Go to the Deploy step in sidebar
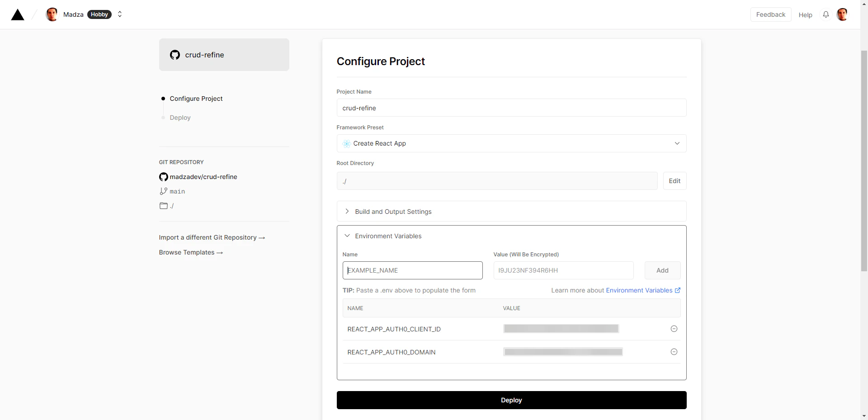 point(180,118)
